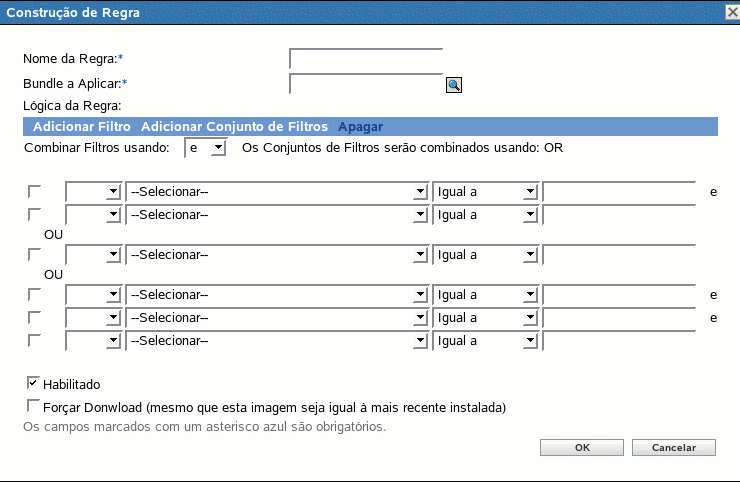740x482 pixels.
Task: Click Adicionar Conjunto de Filtros
Action: click(x=234, y=127)
